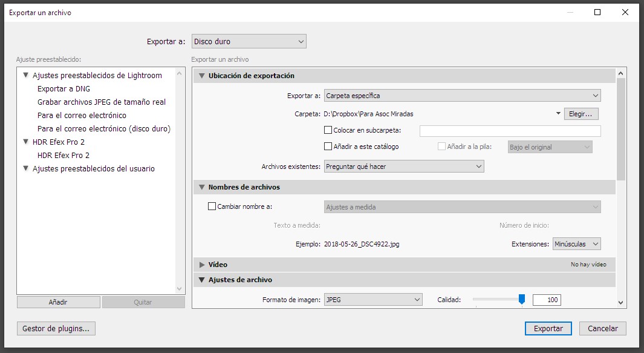Click the folder path 'D:\Dropbox\Para Asoc Miradas'
The image size is (644, 353).
[368, 114]
